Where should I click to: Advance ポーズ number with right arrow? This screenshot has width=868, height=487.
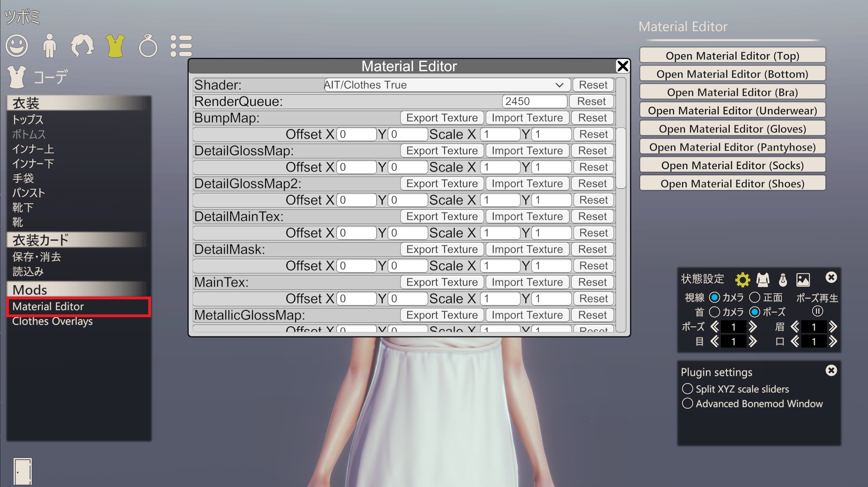(752, 327)
